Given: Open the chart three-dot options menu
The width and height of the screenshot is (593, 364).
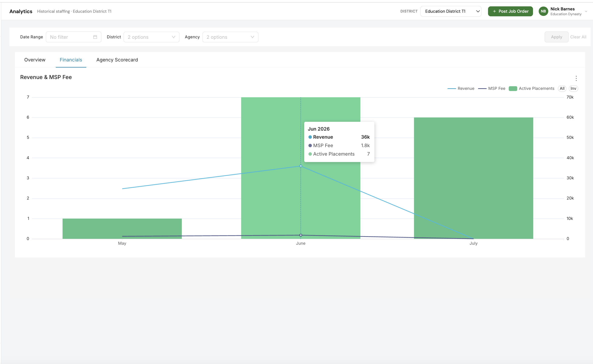Looking at the screenshot, I should pos(576,78).
